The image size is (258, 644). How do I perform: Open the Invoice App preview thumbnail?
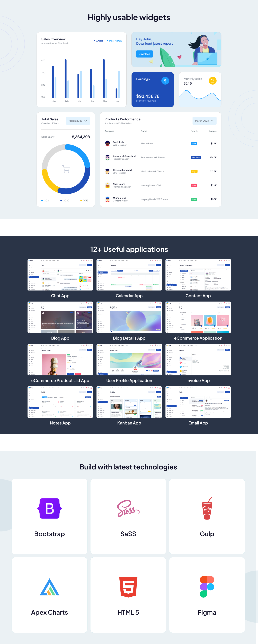[198, 359]
